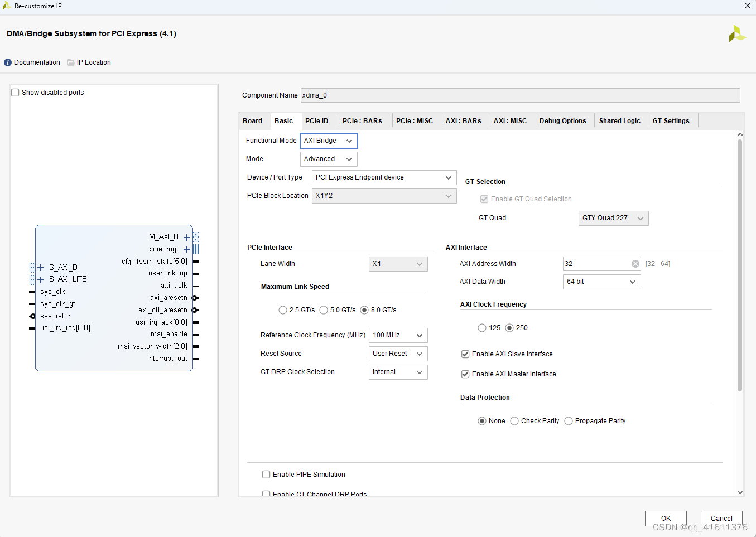Screen dimensions: 756x537
Task: Select Propagate Parity option
Action: (569, 421)
